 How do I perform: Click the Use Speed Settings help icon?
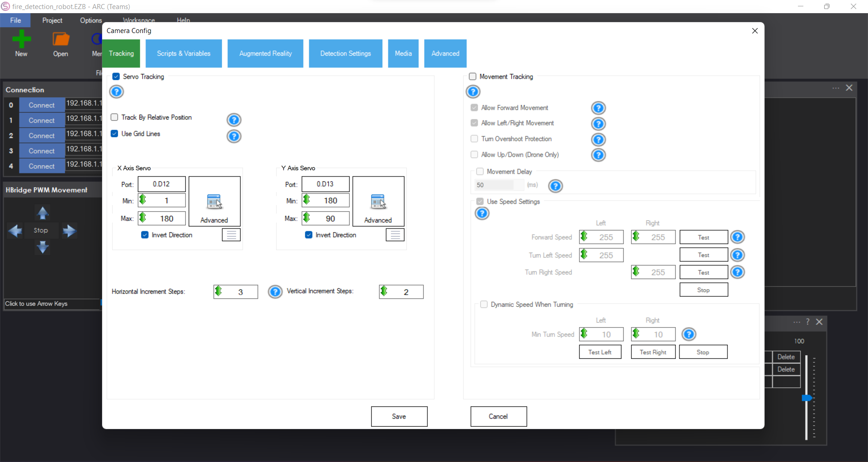[x=482, y=213]
